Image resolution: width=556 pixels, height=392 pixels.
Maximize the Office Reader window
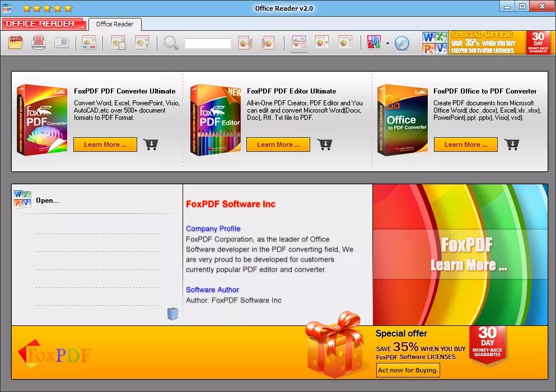pos(522,6)
